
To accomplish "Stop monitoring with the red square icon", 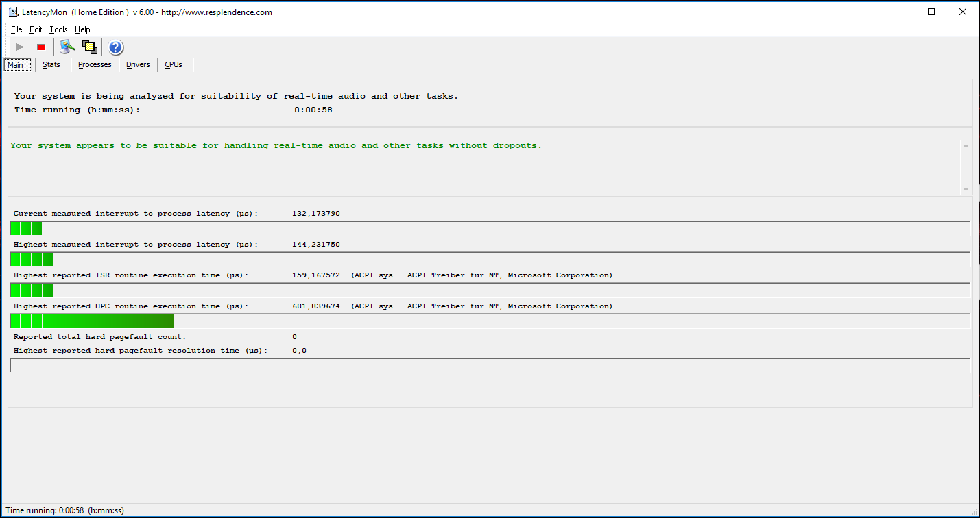I will click(41, 47).
